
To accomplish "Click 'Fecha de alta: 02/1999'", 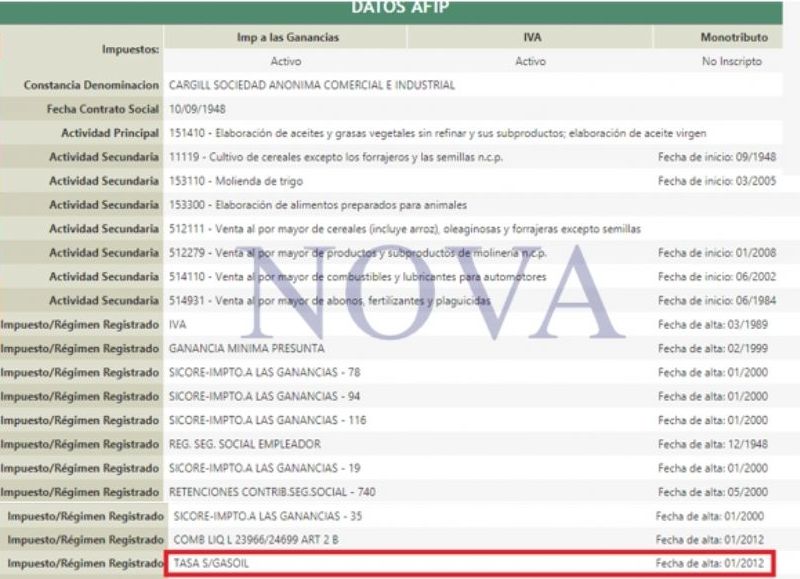I will pyautogui.click(x=713, y=349).
